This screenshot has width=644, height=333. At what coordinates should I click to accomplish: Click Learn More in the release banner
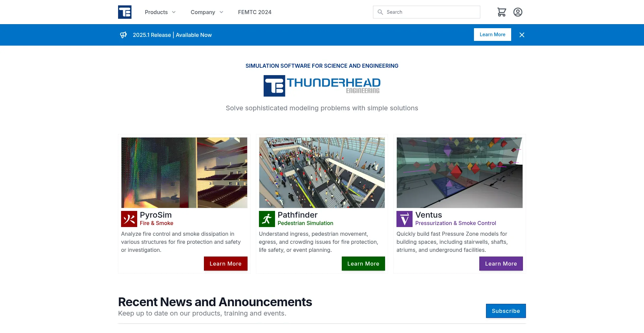[x=492, y=35]
